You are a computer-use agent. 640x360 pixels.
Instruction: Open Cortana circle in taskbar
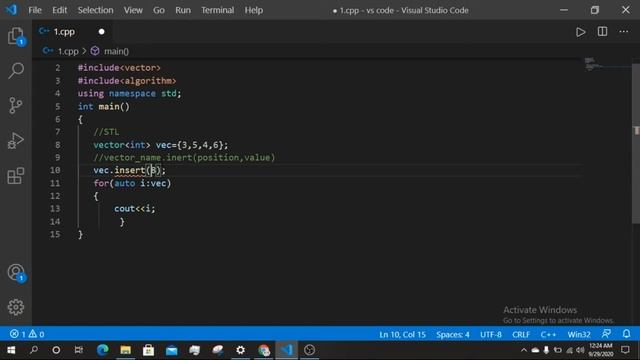56,350
